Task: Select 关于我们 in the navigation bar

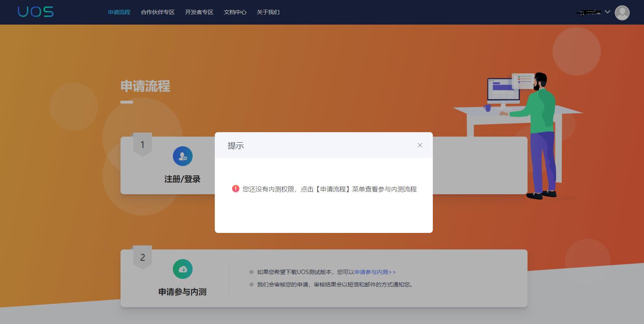Action: (x=268, y=12)
